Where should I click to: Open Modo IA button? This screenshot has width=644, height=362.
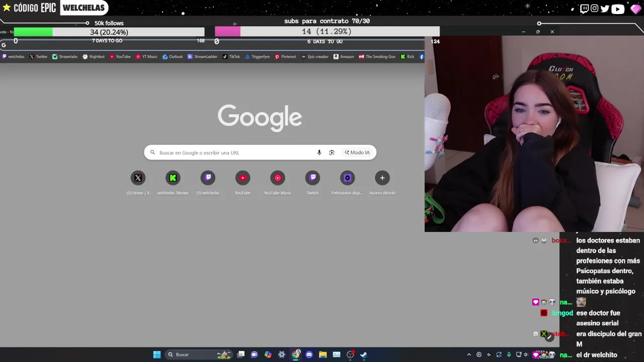point(357,152)
